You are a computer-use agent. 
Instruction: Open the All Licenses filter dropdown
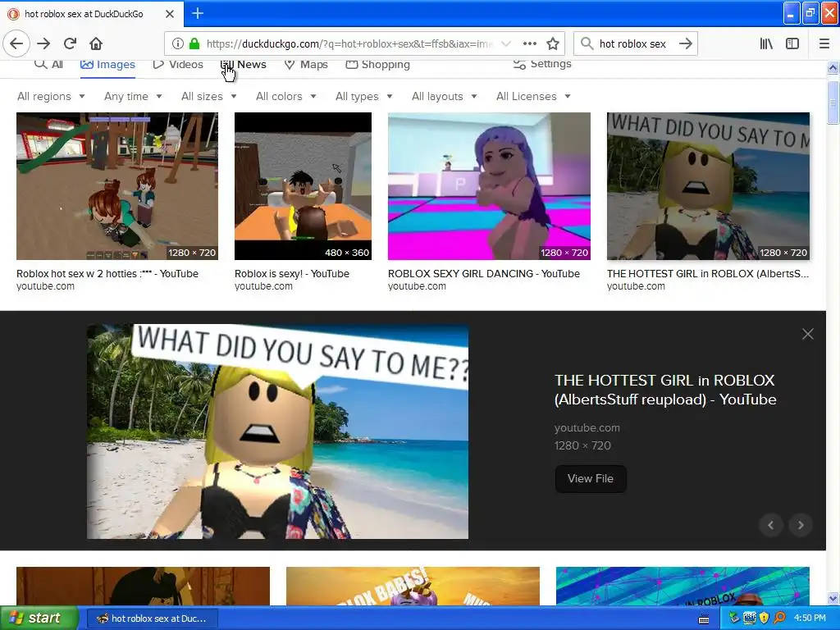click(x=533, y=97)
